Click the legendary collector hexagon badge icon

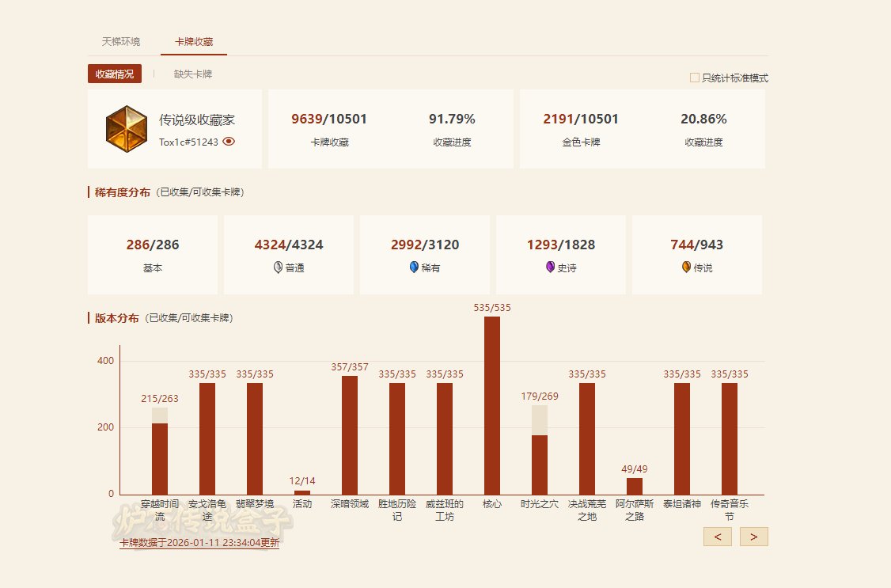[x=126, y=128]
